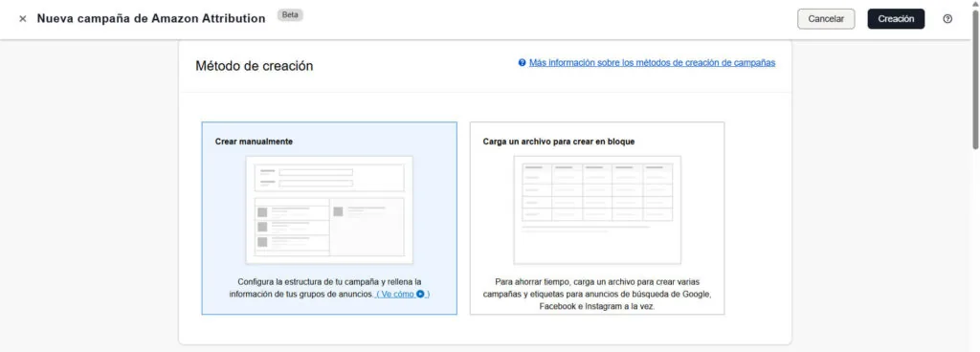Click the Nueva campaña de Amazon Attribution title
The width and height of the screenshot is (980, 352).
tap(151, 19)
